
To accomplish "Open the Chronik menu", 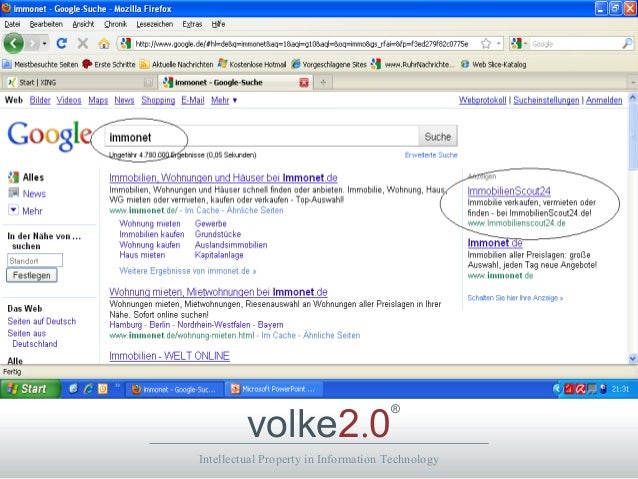I will point(115,24).
